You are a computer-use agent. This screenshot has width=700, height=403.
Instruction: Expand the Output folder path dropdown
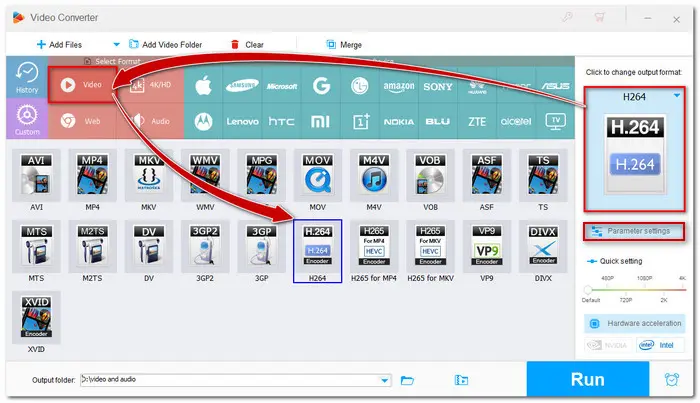coord(384,380)
